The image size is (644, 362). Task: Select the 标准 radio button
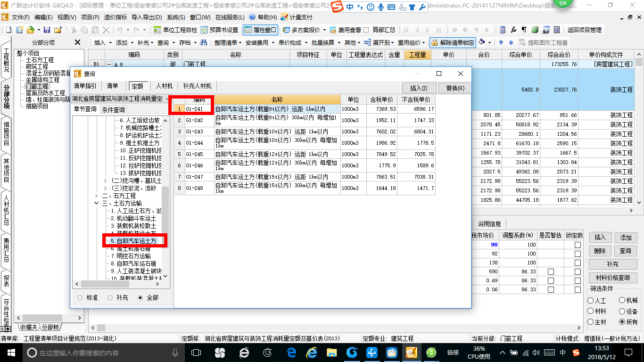click(x=80, y=298)
